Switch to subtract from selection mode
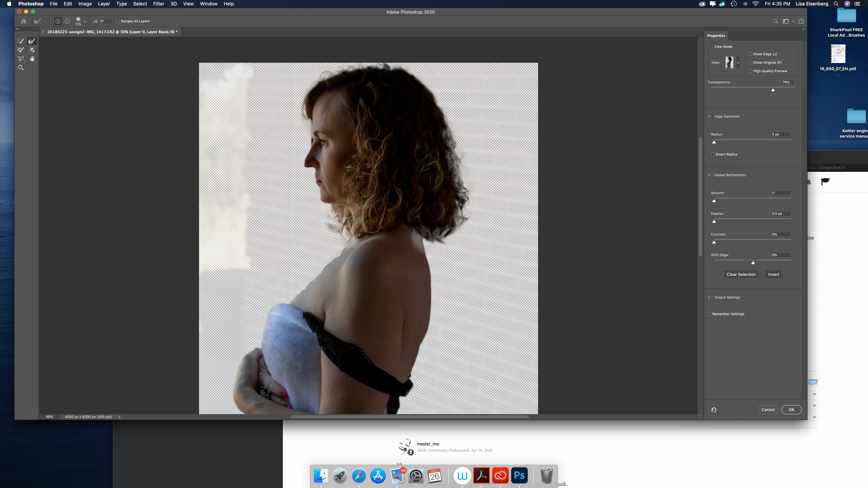The height and width of the screenshot is (488, 868). point(67,21)
